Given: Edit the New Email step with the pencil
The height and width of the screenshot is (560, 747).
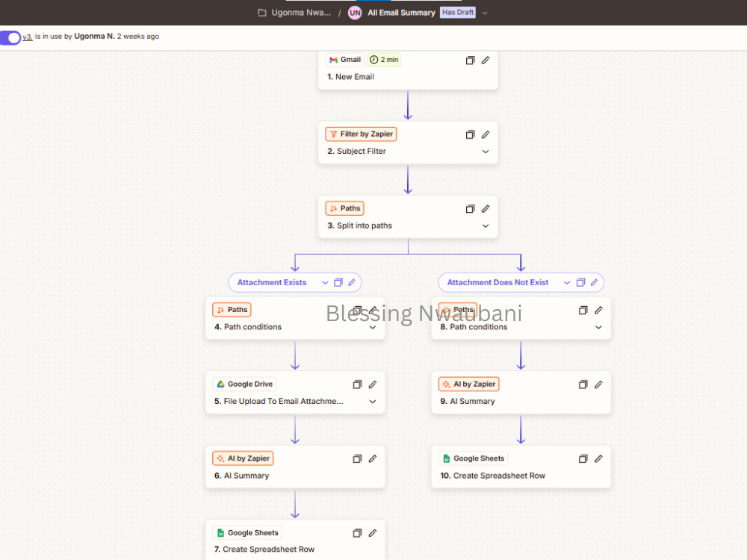Looking at the screenshot, I should (x=486, y=60).
